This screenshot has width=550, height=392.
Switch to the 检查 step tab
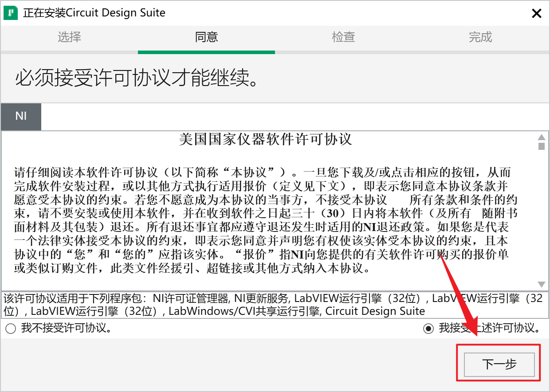pos(343,37)
